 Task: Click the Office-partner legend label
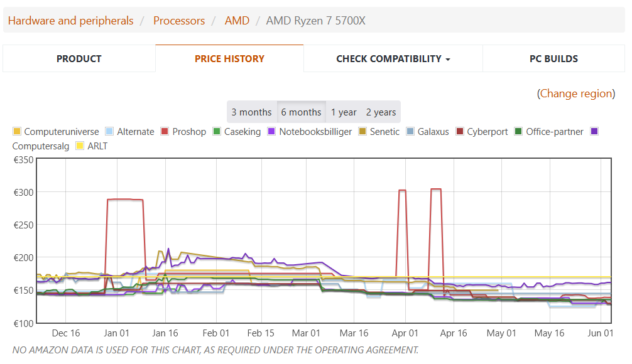coord(555,132)
